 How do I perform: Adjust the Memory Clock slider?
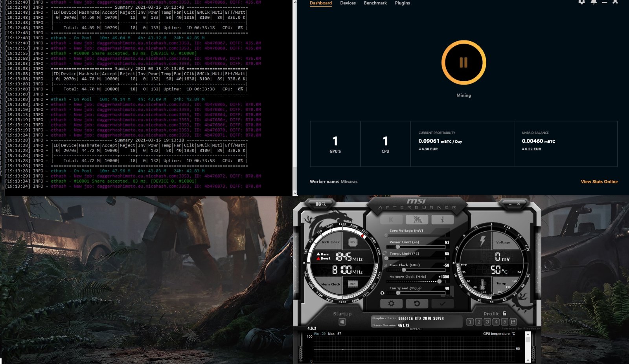point(416,281)
